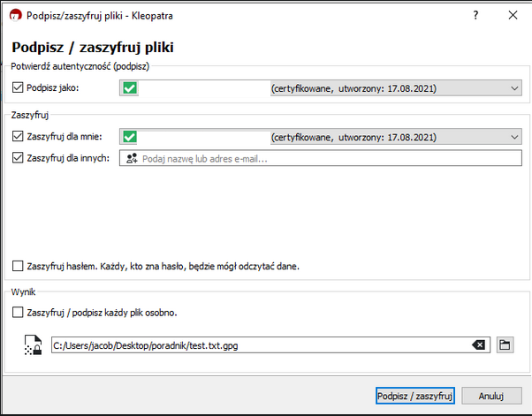Clear the output file path with the backspace icon
Screen dimensions: 532x416
pos(478,345)
